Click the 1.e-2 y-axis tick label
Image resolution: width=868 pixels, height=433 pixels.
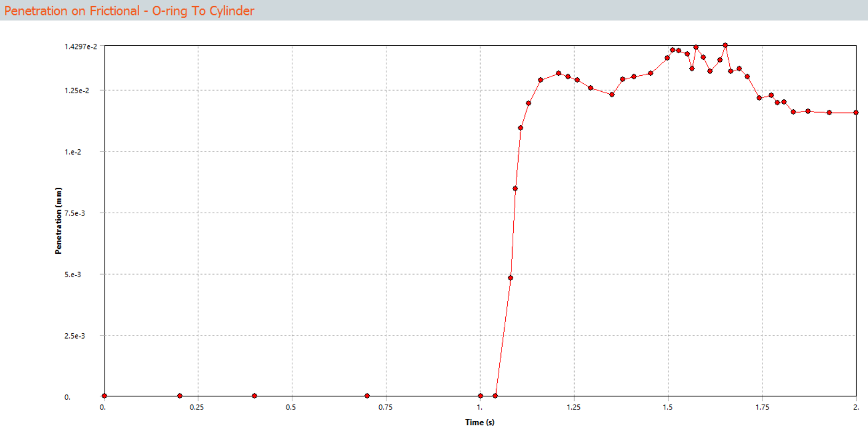click(x=73, y=152)
